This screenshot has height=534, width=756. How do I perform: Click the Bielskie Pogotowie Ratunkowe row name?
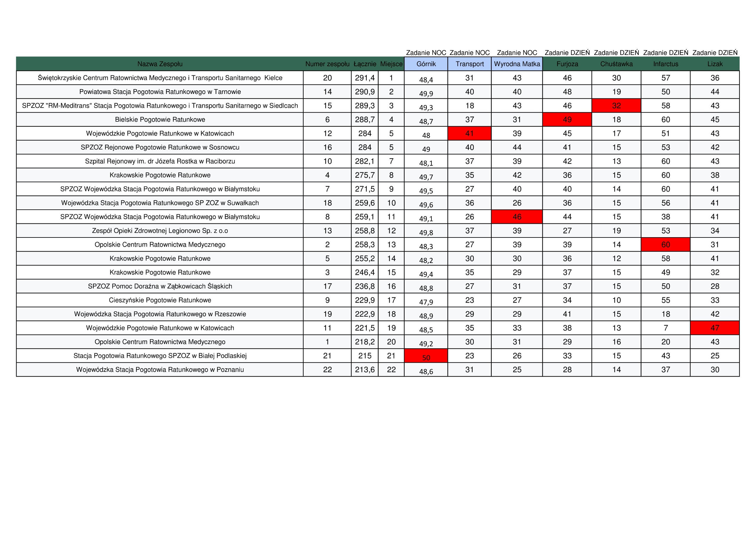click(160, 120)
